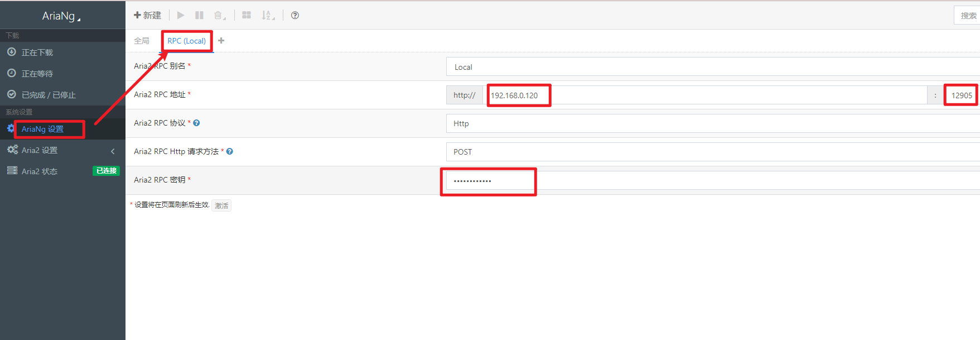Expand the Aria2 设置 submenu chevron
This screenshot has height=340, width=980.
[113, 151]
